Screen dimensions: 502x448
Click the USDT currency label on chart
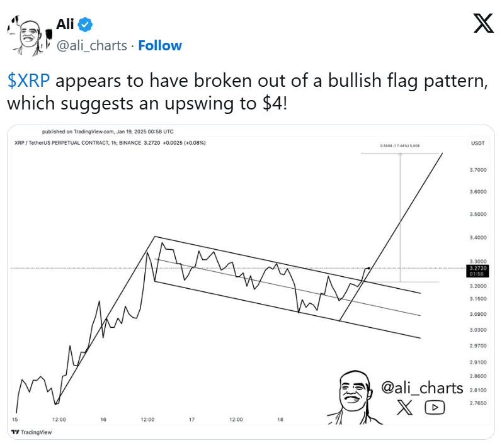(477, 143)
